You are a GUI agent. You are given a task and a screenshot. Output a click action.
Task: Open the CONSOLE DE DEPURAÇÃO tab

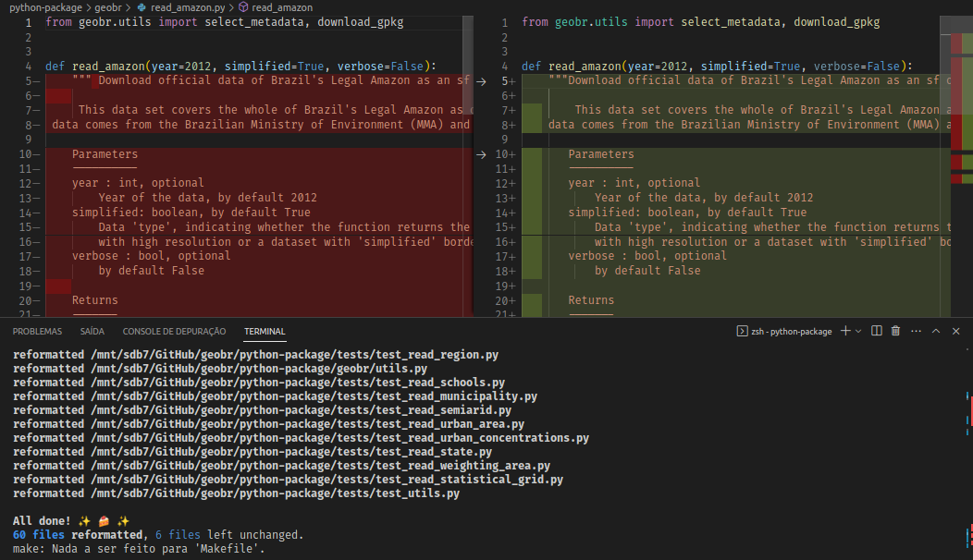(x=174, y=331)
